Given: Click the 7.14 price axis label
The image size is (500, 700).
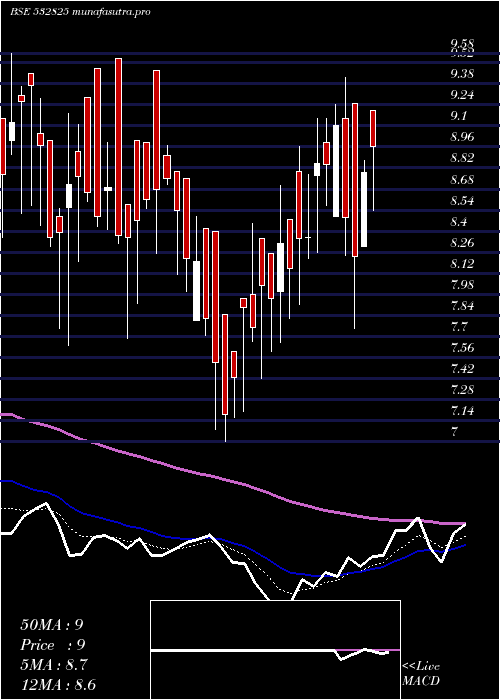Looking at the screenshot, I should click(463, 411).
